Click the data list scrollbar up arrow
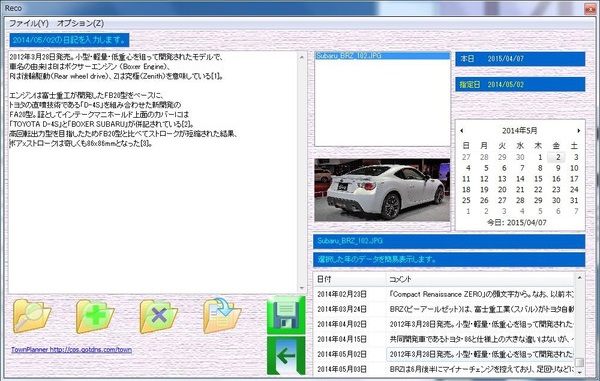 pyautogui.click(x=580, y=278)
